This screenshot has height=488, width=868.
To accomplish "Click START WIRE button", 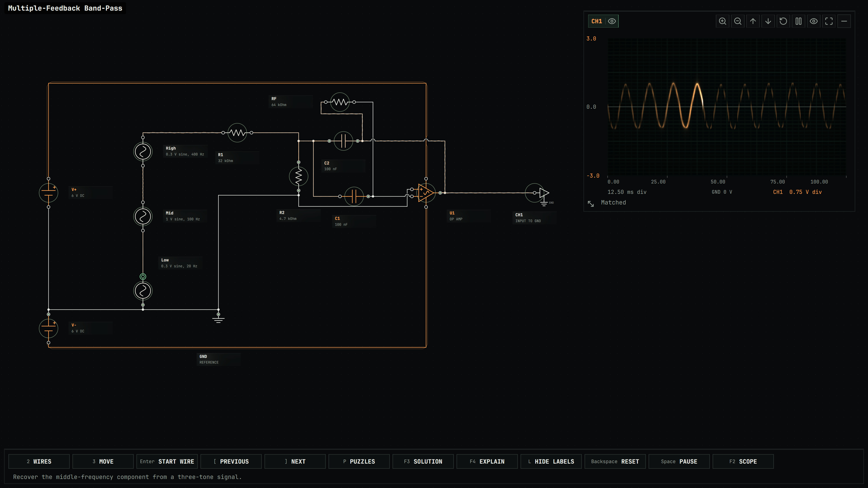I will point(167,461).
